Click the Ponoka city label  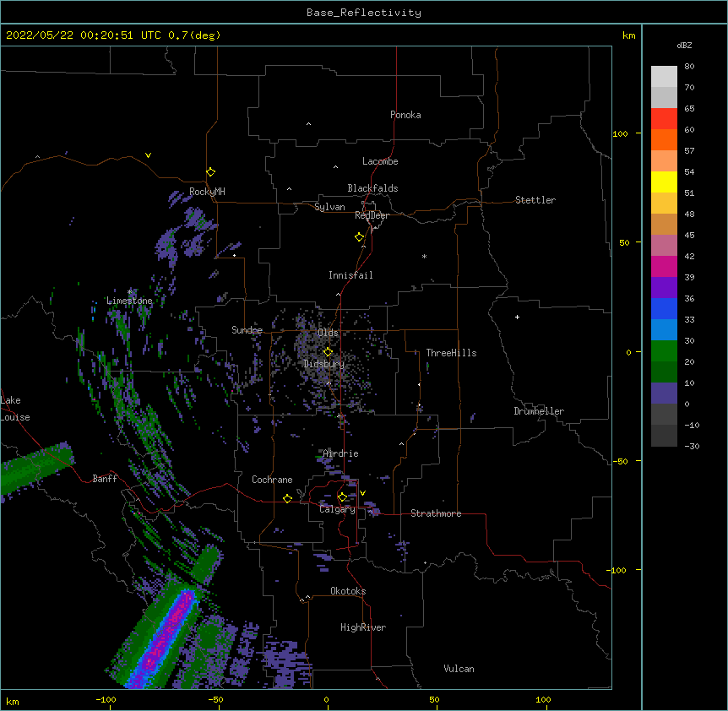(405, 115)
